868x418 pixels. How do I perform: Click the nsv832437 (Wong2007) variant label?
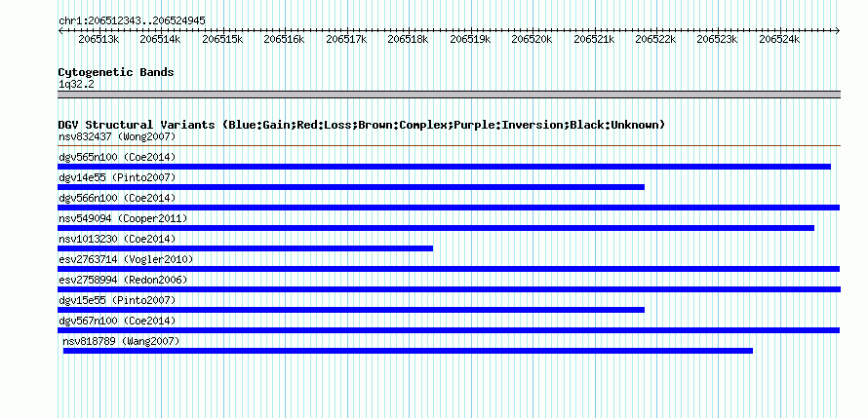117,136
